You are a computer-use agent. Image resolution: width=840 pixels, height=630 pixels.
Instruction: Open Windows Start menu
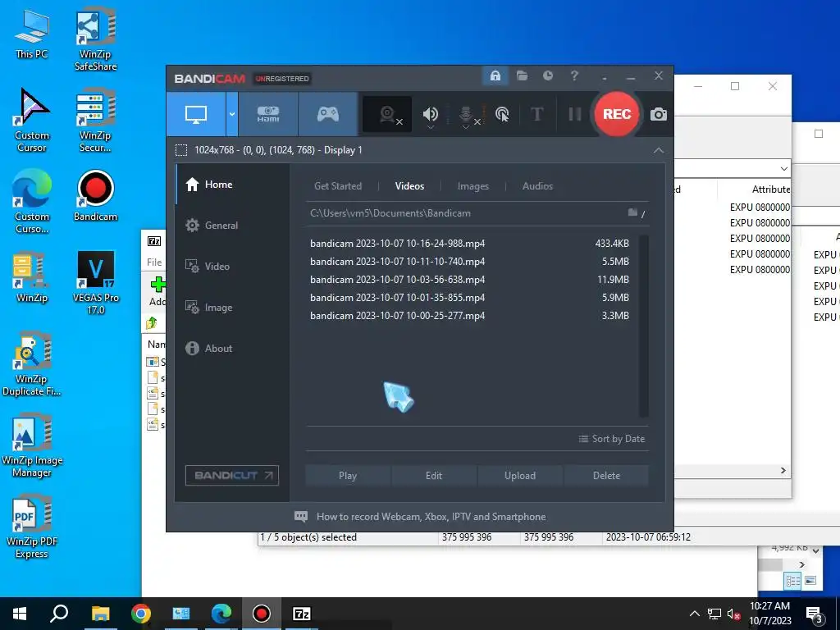point(20,614)
